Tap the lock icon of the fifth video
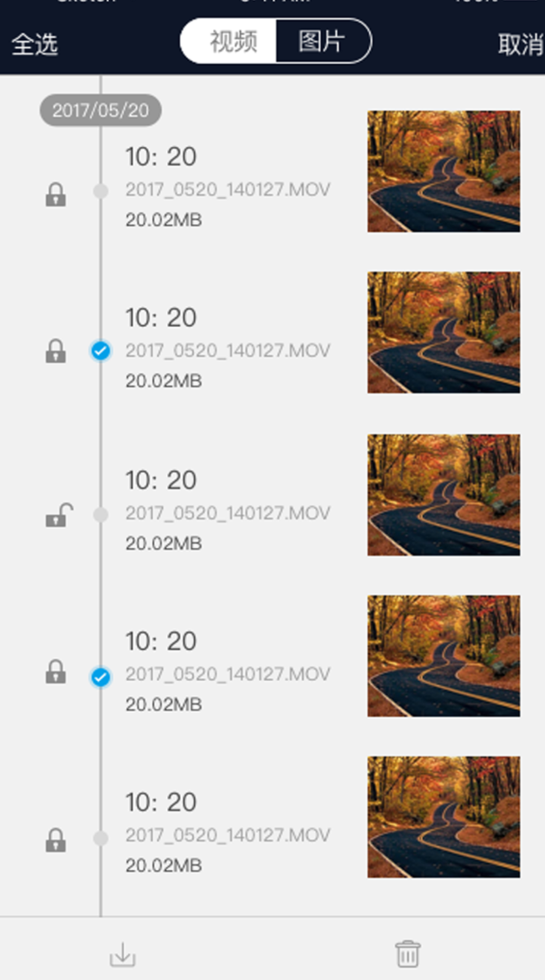This screenshot has height=980, width=545. 55,840
